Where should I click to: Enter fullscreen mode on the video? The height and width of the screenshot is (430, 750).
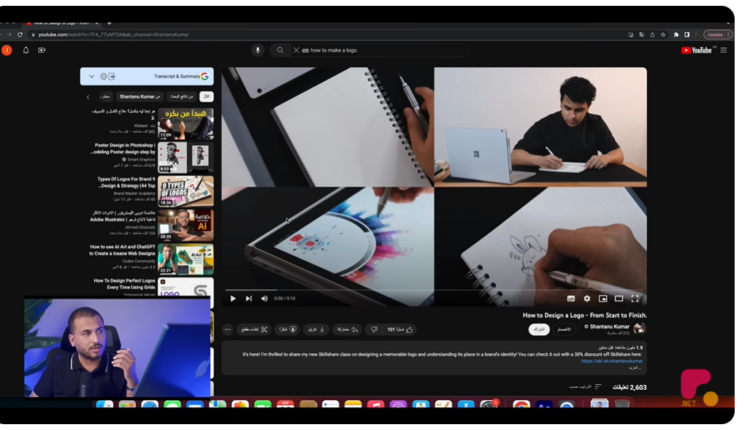pyautogui.click(x=635, y=298)
